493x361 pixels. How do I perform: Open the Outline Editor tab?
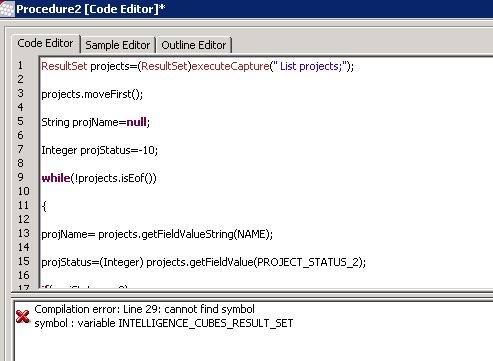tap(194, 45)
